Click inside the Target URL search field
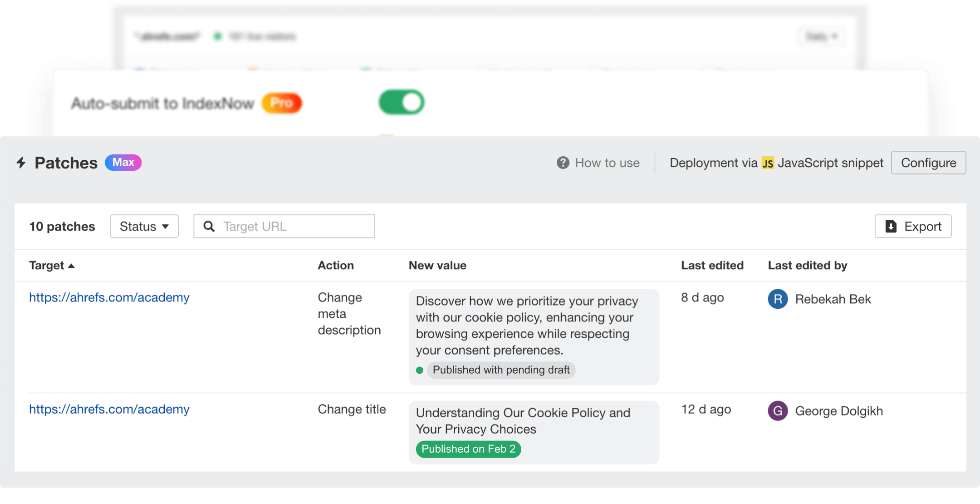 click(x=290, y=226)
